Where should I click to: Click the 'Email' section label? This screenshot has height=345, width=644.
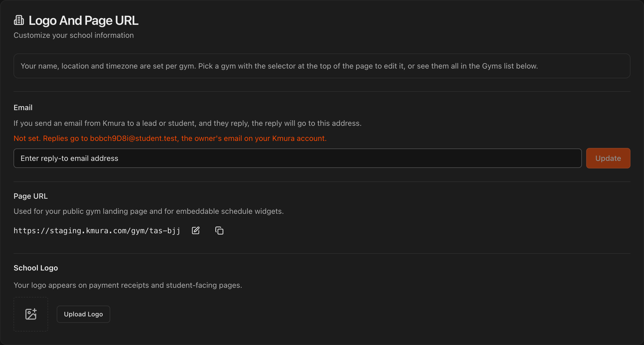pos(23,108)
